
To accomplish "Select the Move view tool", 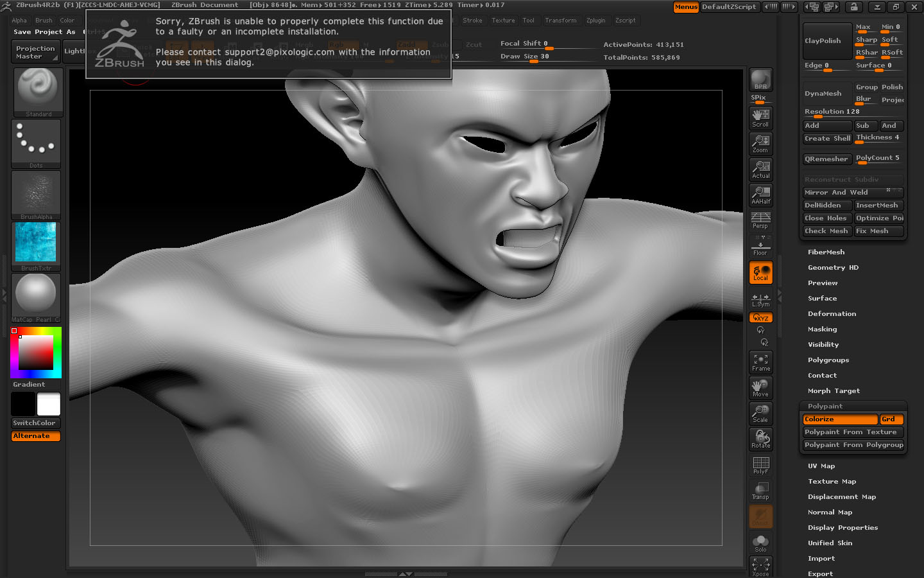I will pos(761,388).
